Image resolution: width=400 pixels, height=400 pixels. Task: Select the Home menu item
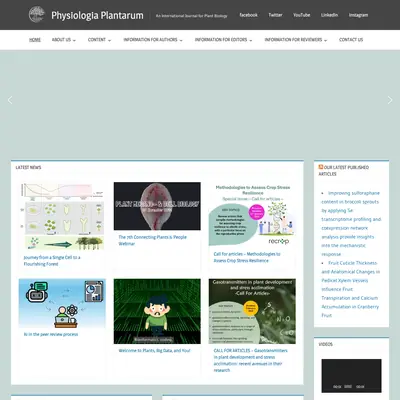(35, 40)
